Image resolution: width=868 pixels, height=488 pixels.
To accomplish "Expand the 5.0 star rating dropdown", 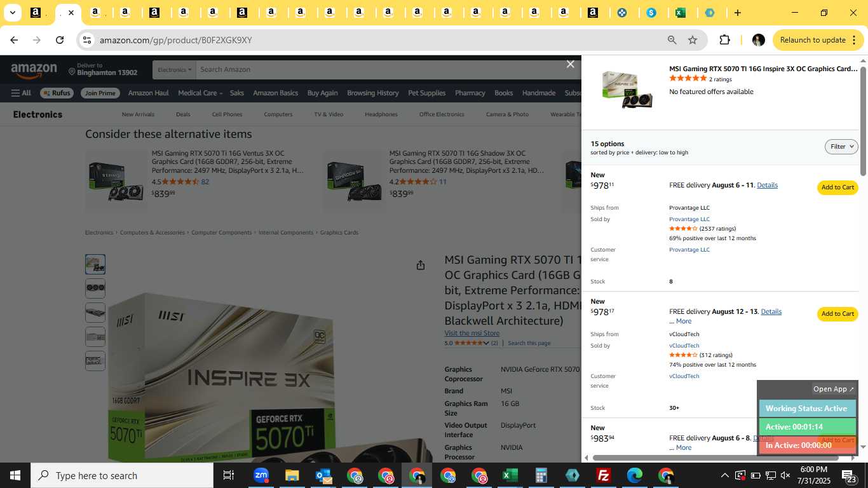I will click(x=486, y=343).
